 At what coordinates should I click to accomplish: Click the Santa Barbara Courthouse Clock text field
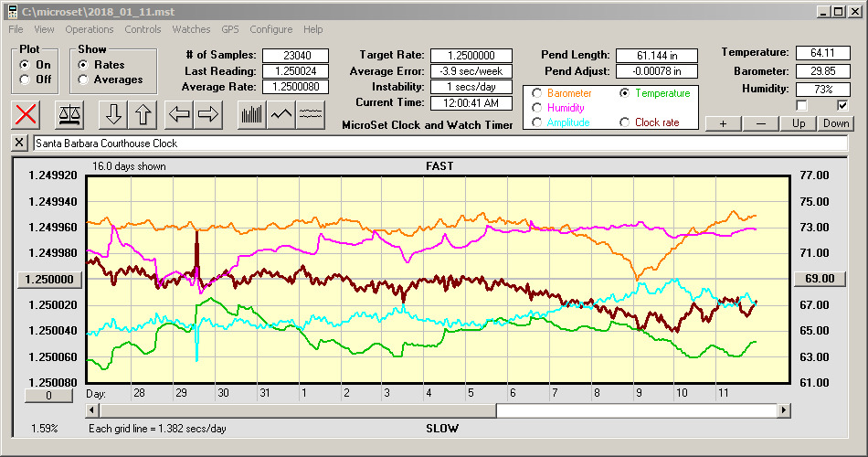coord(439,143)
